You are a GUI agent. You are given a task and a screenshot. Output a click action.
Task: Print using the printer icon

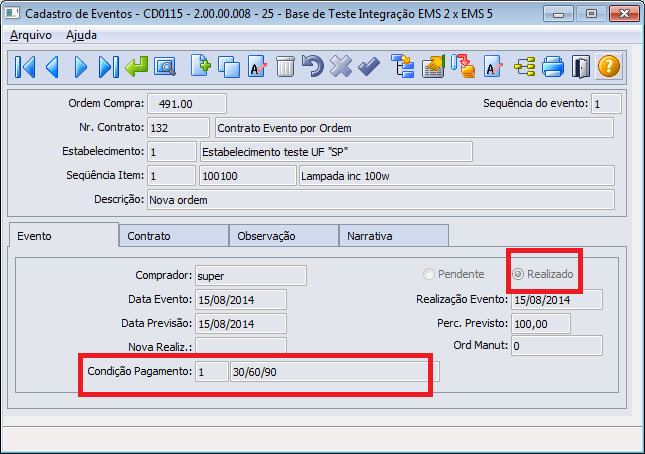(x=553, y=67)
